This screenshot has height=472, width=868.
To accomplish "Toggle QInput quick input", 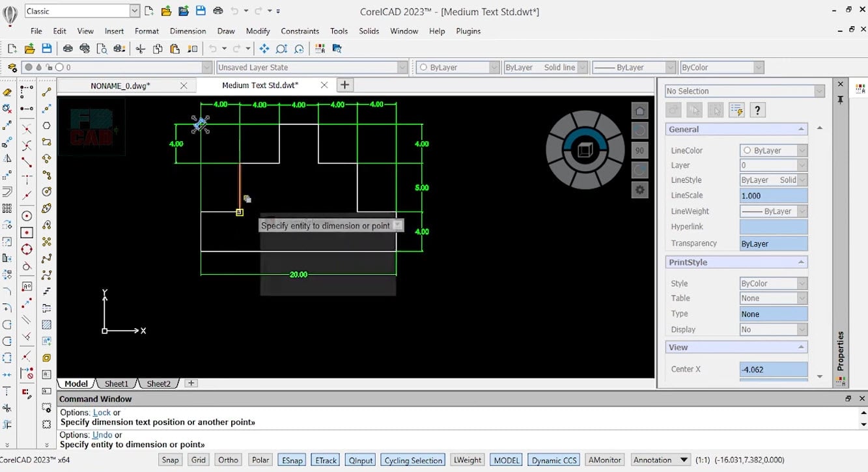I will click(361, 460).
